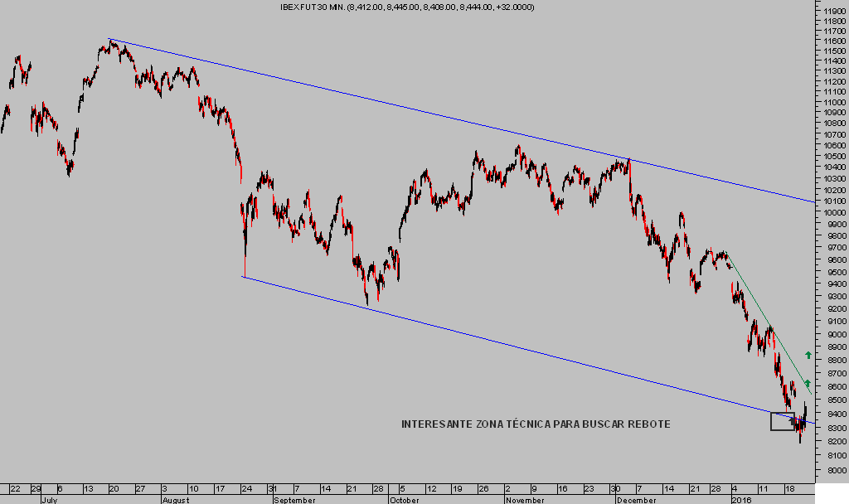This screenshot has height=504, width=849.
Task: Click the lower green up arrow
Action: pyautogui.click(x=808, y=383)
